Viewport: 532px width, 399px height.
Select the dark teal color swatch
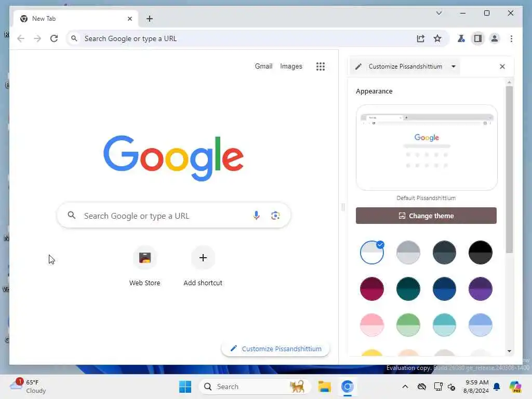(x=408, y=289)
